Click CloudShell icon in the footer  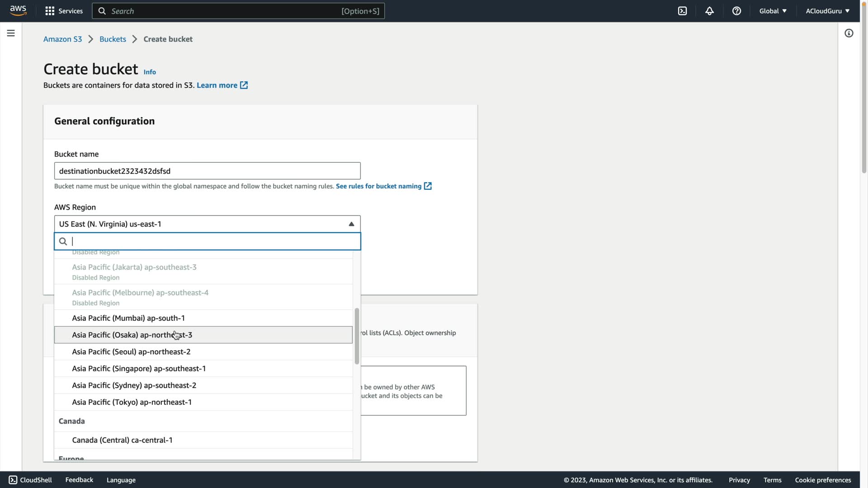13,480
